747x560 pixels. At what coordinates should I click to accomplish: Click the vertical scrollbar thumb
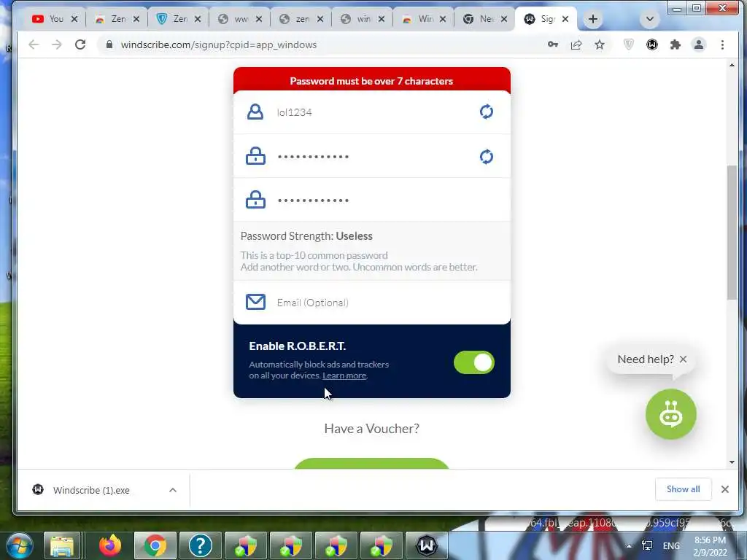(732, 233)
